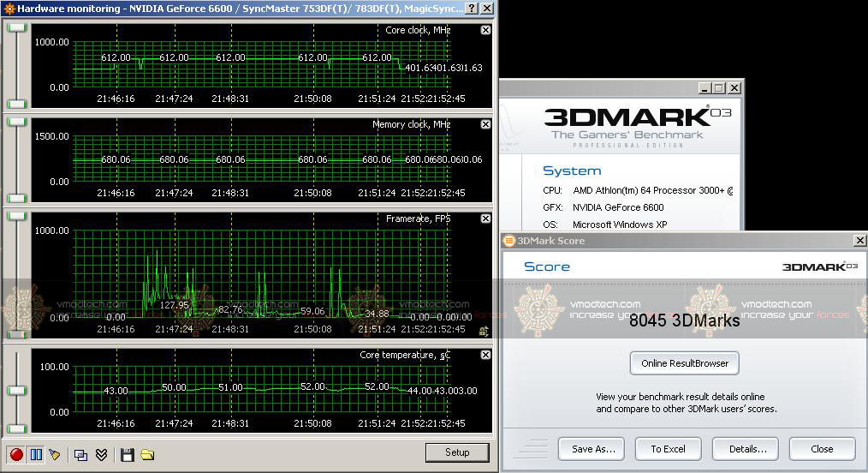
Task: Open score Details in 3DMark
Action: tap(745, 449)
